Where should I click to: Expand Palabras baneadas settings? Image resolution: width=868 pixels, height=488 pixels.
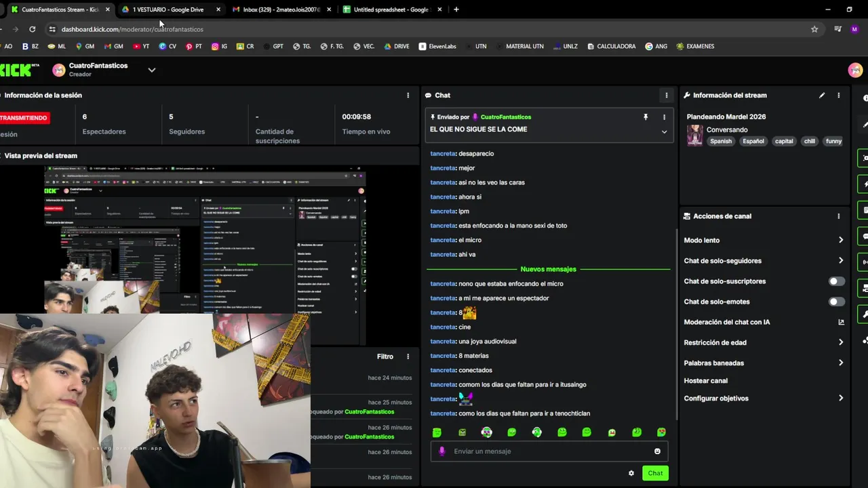pos(841,363)
